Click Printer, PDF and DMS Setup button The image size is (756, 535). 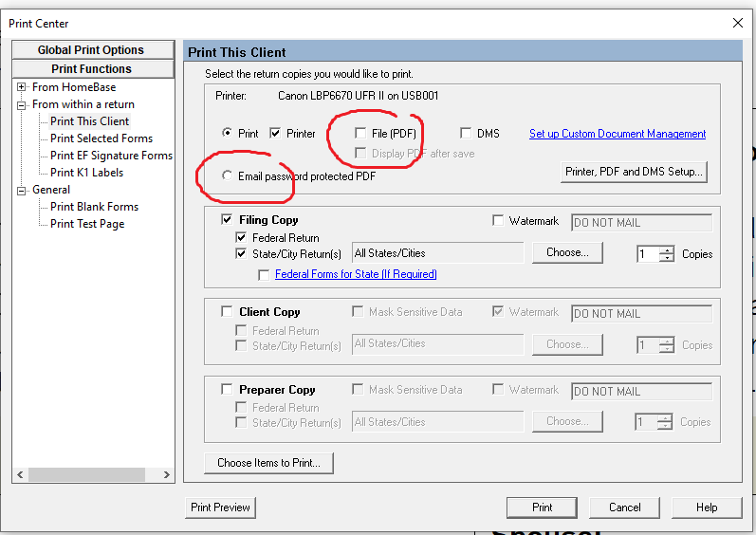(x=635, y=172)
